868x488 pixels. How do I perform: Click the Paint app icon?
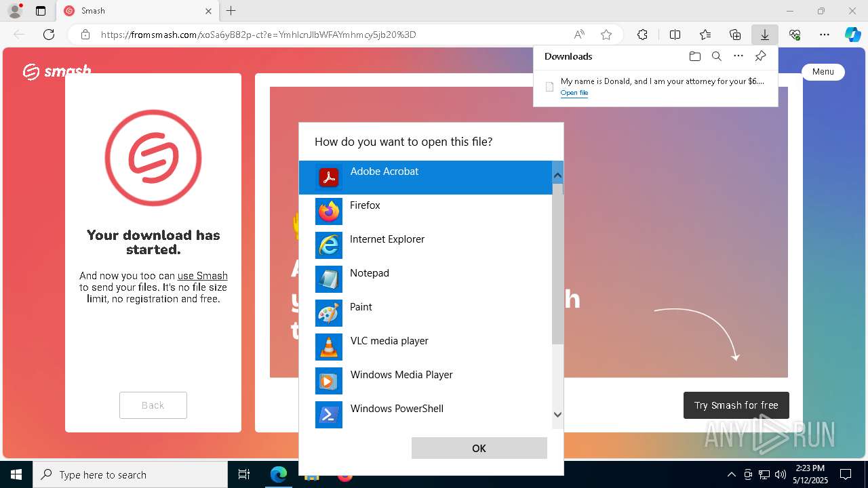coord(329,313)
